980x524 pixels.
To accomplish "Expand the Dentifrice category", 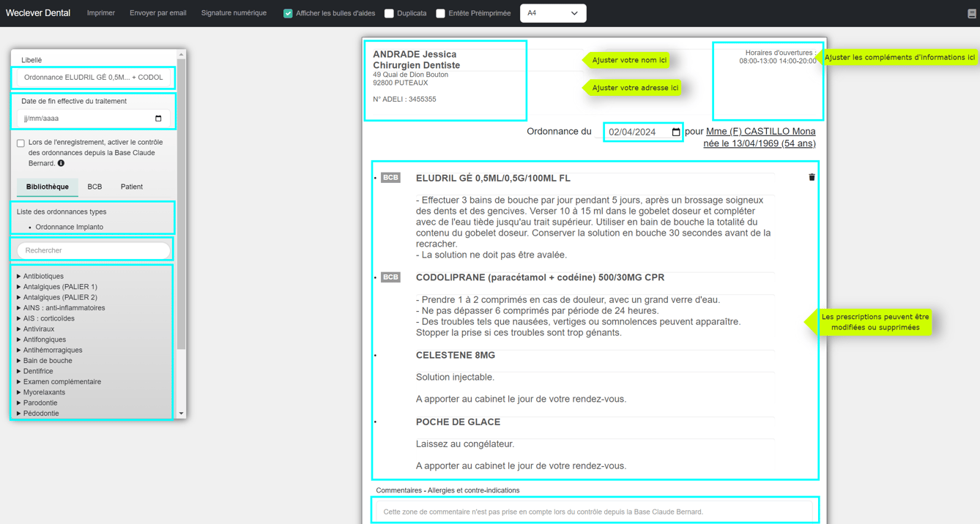I will [x=34, y=371].
